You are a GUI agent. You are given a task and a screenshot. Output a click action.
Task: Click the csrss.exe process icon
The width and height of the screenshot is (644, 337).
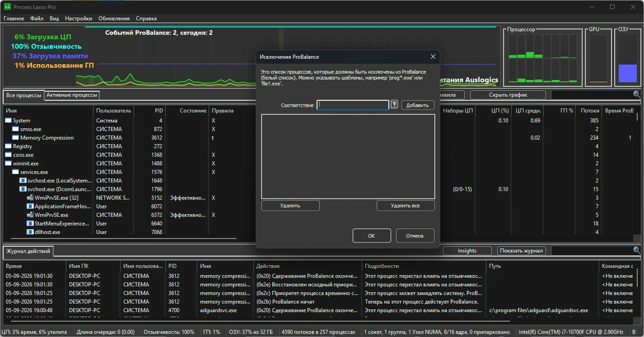8,155
